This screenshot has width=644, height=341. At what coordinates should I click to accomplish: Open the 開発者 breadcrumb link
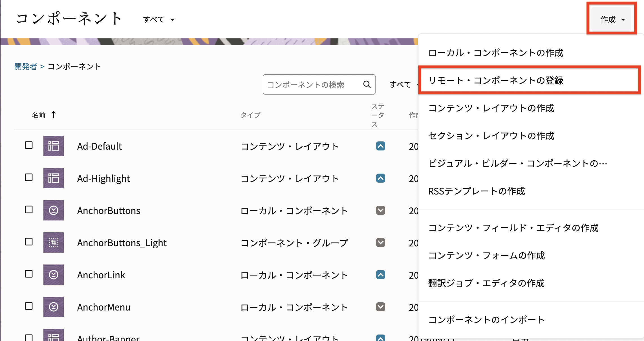(26, 66)
